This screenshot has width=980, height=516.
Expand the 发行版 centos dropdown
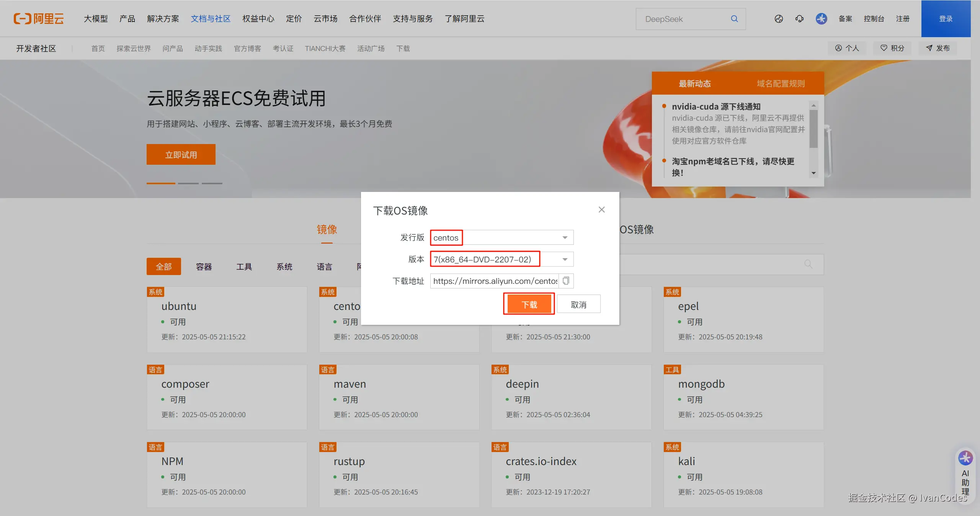click(565, 237)
